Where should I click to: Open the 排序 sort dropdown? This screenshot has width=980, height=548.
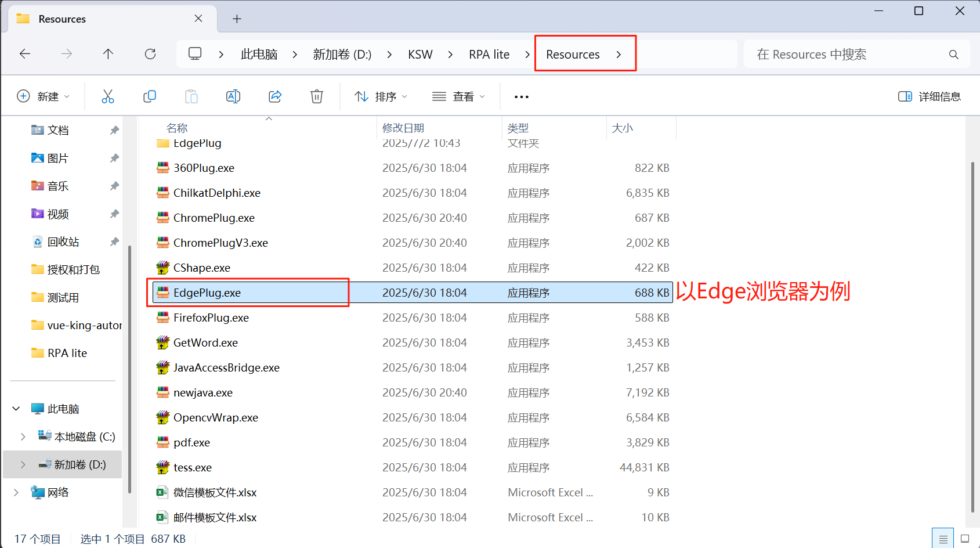coord(381,96)
